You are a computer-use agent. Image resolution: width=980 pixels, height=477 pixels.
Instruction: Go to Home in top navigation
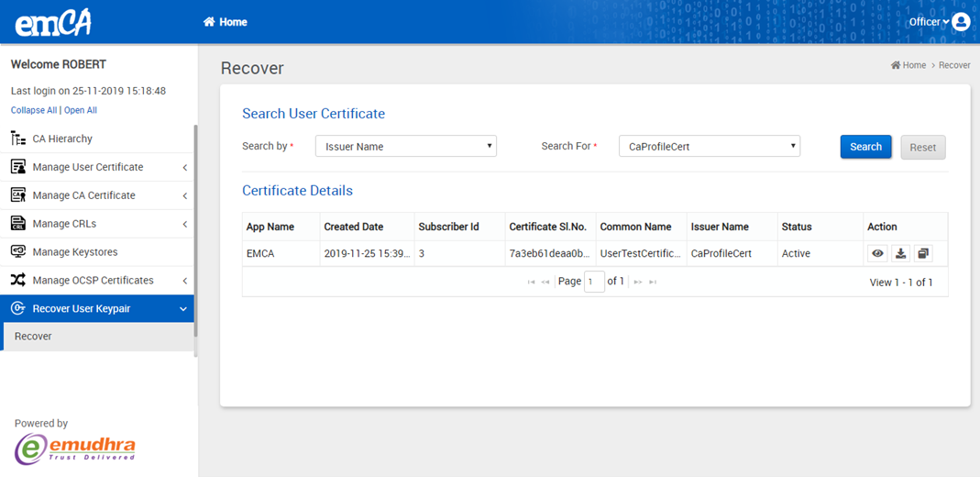pyautogui.click(x=226, y=22)
